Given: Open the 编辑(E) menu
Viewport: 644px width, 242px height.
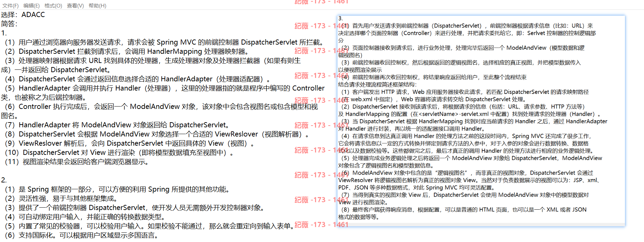Looking at the screenshot, I should [32, 6].
